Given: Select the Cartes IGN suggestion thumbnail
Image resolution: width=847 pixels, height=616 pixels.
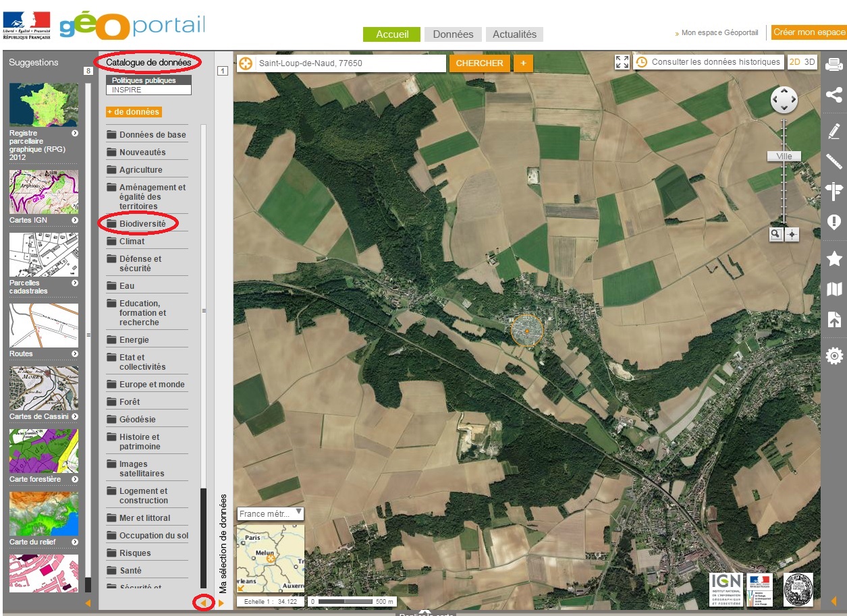Looking at the screenshot, I should point(44,192).
